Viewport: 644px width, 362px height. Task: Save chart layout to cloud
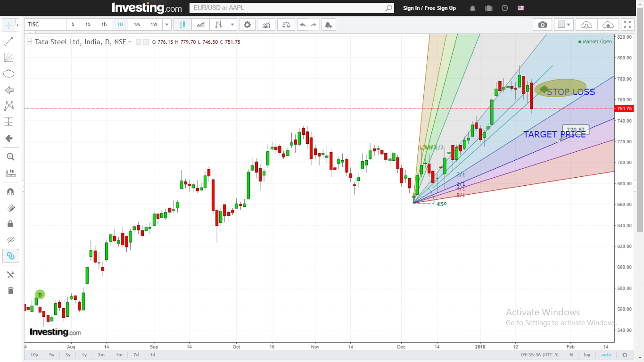(608, 25)
